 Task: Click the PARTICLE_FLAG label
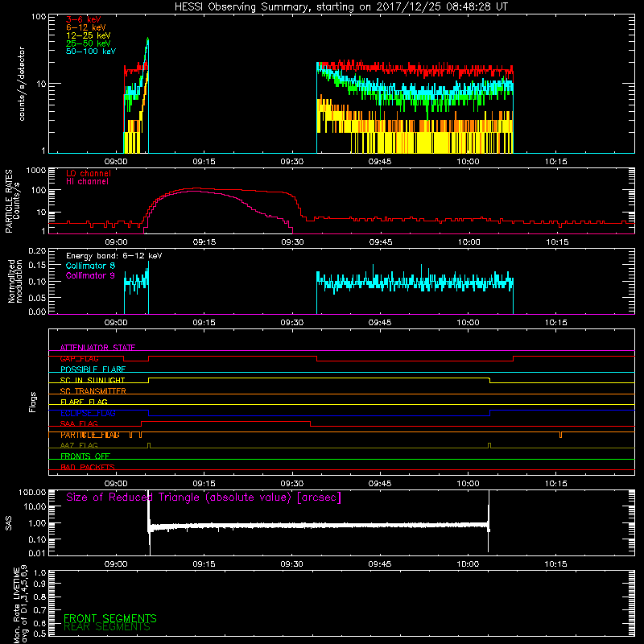pyautogui.click(x=90, y=435)
